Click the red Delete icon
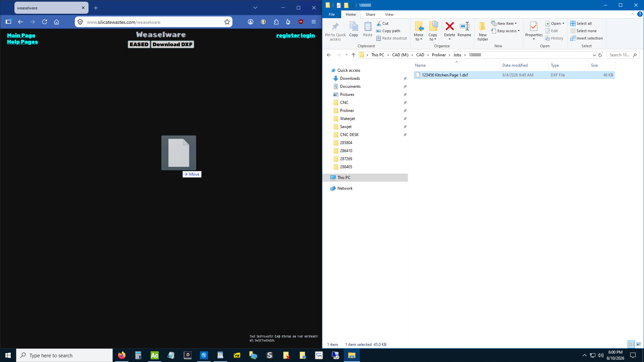The image size is (644, 362). [x=449, y=26]
